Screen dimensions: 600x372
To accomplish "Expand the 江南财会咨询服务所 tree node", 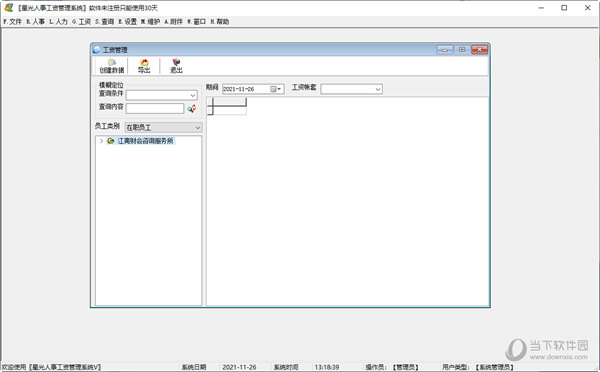I will (x=101, y=141).
